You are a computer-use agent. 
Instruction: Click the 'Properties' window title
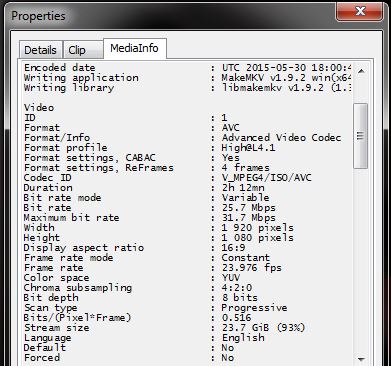click(x=38, y=16)
